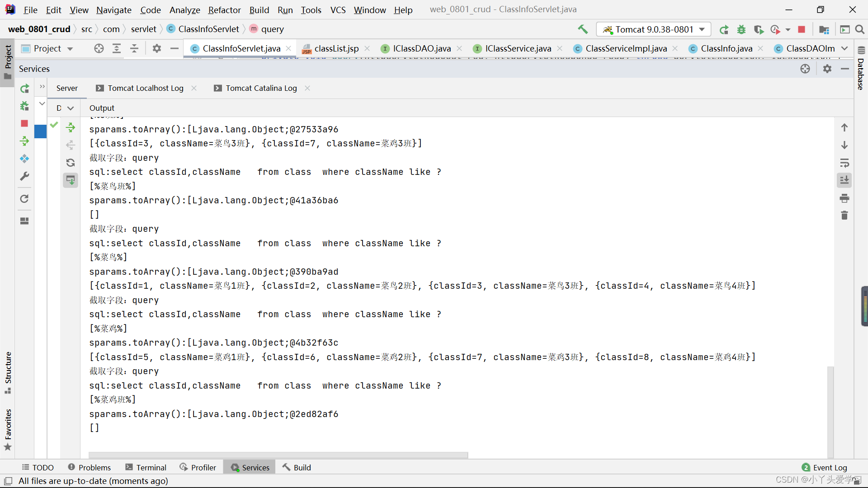Open the Terminal tool window button

tap(146, 468)
